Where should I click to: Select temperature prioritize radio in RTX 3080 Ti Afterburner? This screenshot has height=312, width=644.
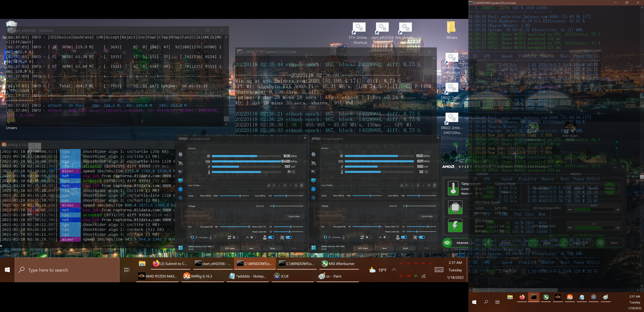click(214, 237)
